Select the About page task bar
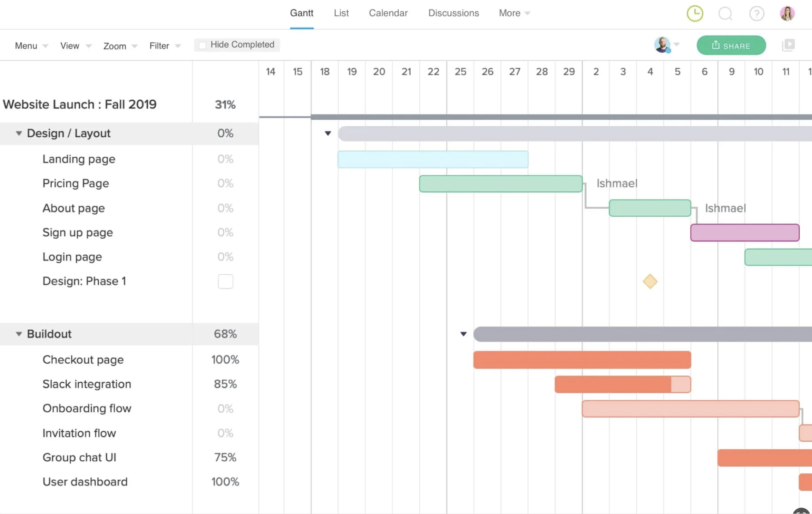Screen dimensions: 812x514 tap(650, 208)
